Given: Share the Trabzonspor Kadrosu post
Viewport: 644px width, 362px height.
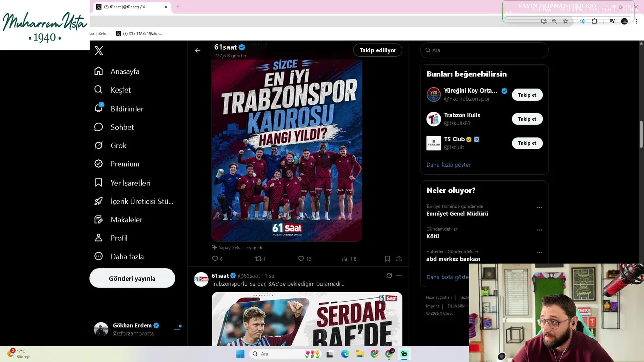Looking at the screenshot, I should (399, 259).
